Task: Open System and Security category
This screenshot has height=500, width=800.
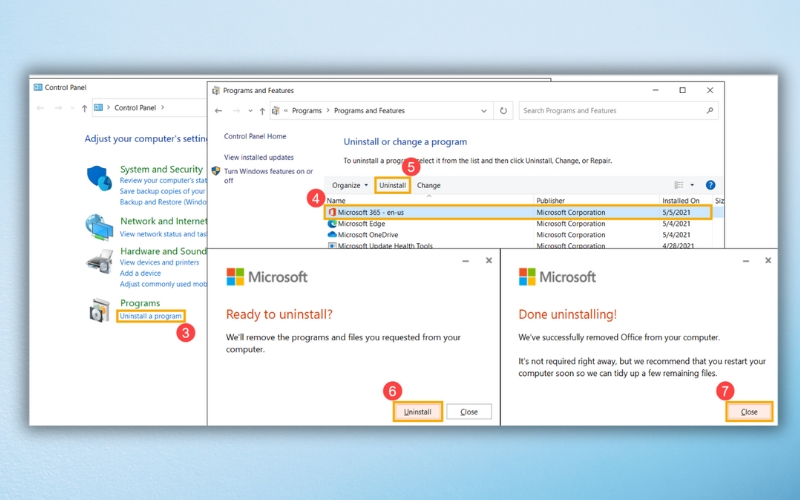Action: [x=161, y=169]
